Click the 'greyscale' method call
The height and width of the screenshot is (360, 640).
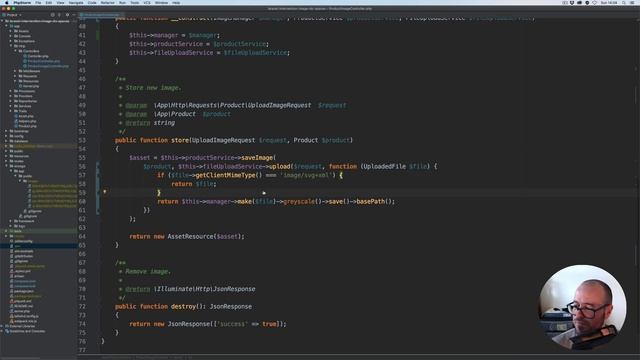299,201
